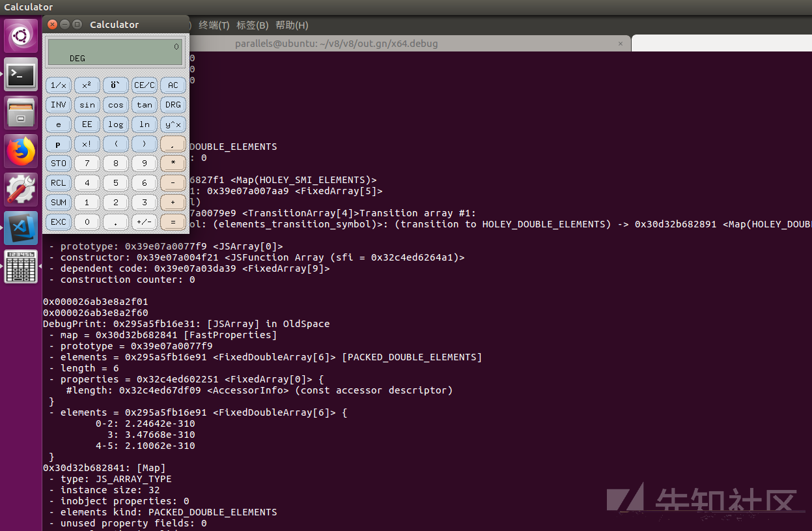This screenshot has width=812, height=531.
Task: Click the e constant key
Action: (59, 124)
